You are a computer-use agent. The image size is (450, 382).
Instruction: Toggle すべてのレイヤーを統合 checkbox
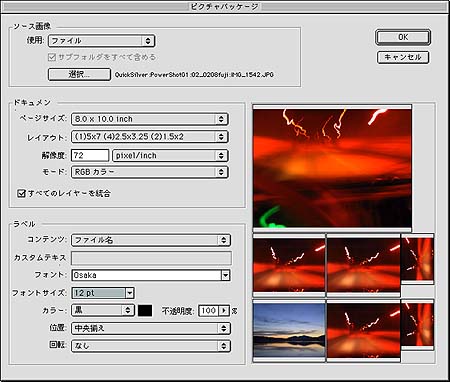[21, 193]
